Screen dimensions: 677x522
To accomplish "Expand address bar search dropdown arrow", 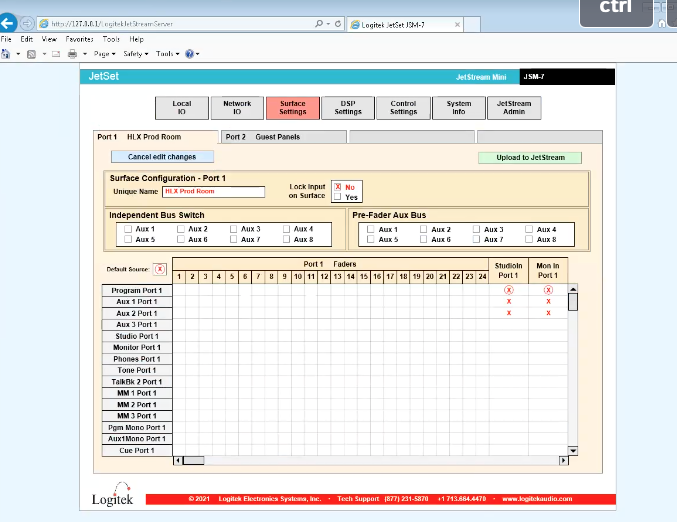I will (328, 24).
